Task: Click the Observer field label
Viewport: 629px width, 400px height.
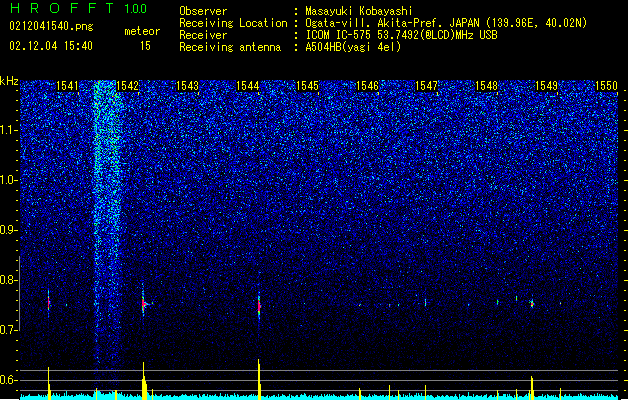Action: coord(203,11)
